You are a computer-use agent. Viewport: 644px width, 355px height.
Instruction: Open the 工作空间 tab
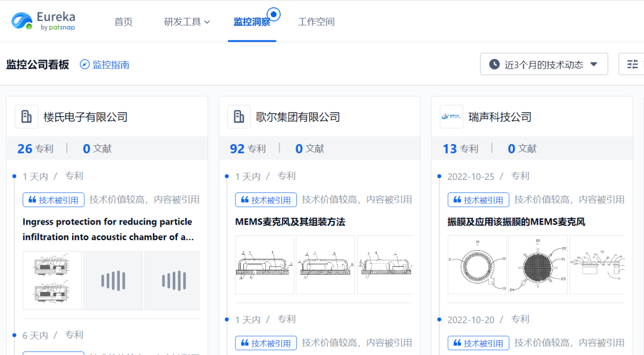(316, 21)
